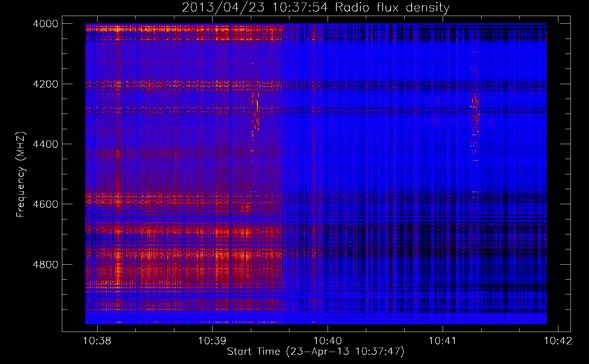589x364 pixels.
Task: Select the '4600' frequency axis label
Action: pos(46,204)
